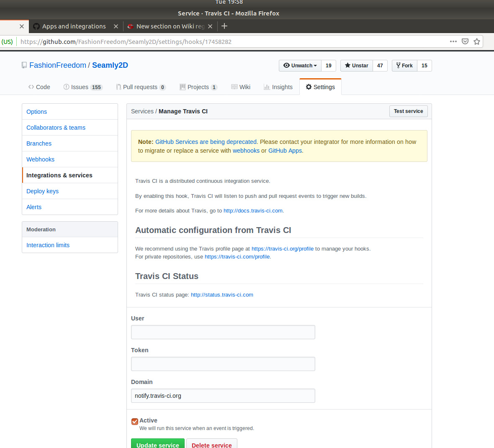Click the repository book icon beside FashionFreedom
This screenshot has height=448, width=494.
(24, 65)
